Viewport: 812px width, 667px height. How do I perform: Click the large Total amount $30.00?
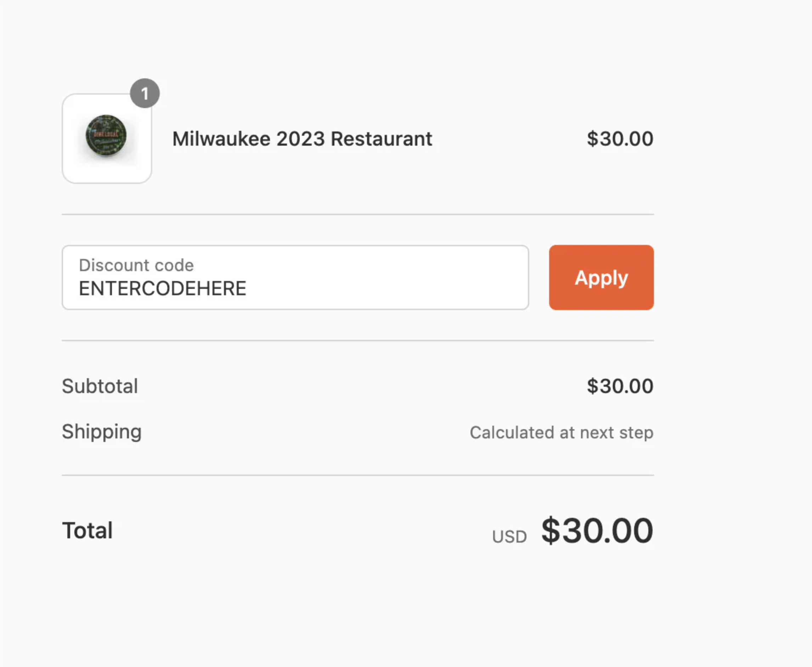(597, 531)
